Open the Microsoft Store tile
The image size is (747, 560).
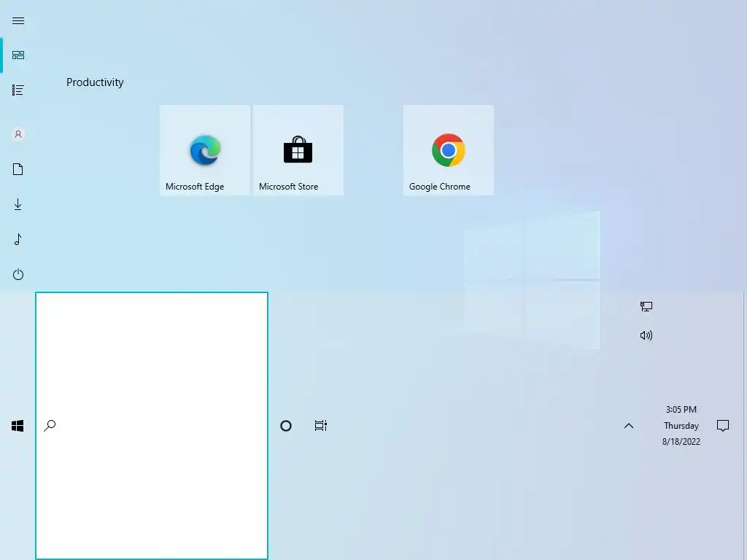point(298,150)
